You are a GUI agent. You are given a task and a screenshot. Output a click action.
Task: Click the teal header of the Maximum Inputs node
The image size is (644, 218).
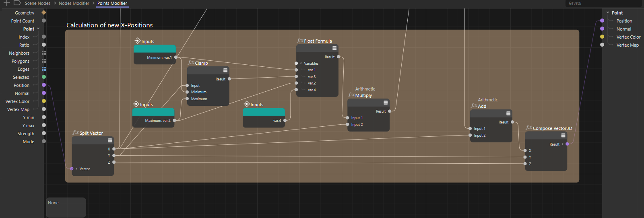coord(153,112)
